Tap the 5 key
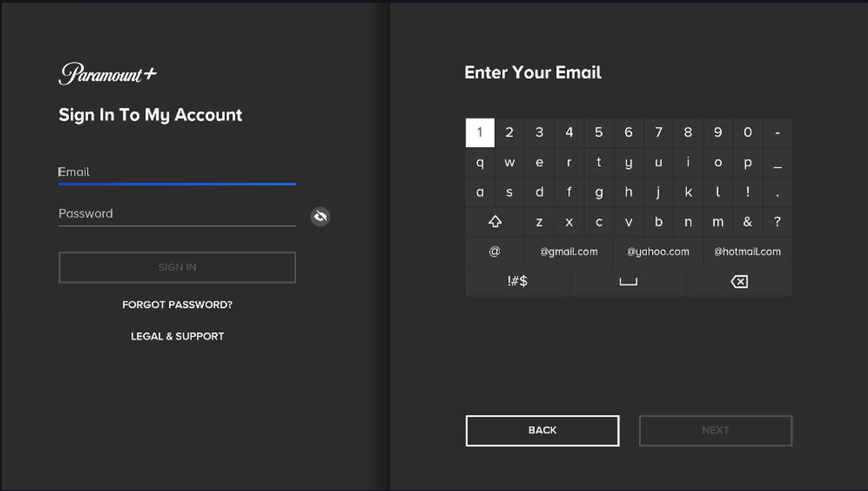Viewport: 868px width, 491px height. [599, 133]
